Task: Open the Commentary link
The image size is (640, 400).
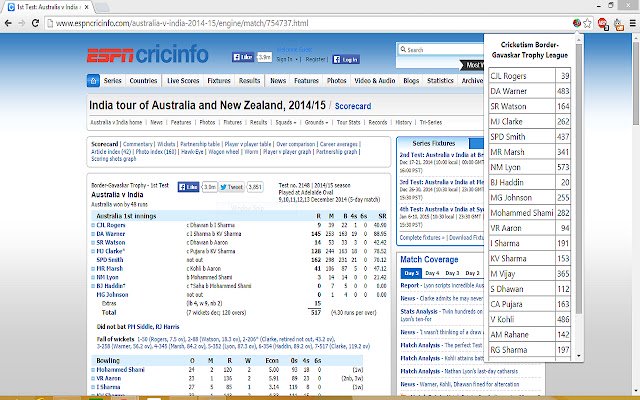Action: coord(138,144)
